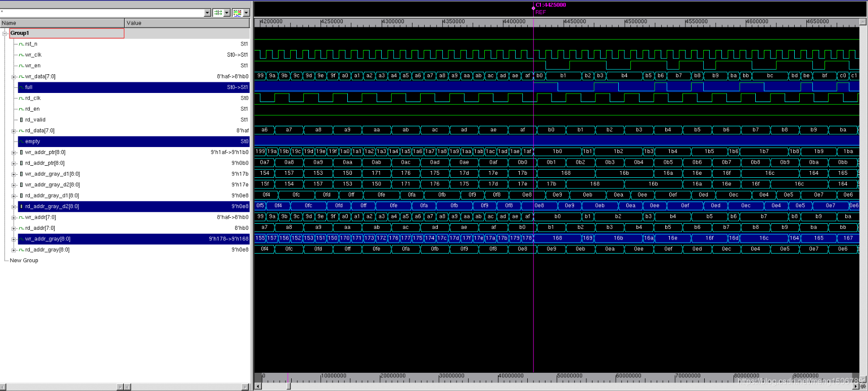This screenshot has height=391, width=868.
Task: Click the 50000000 overview ruler label
Action: (570, 375)
